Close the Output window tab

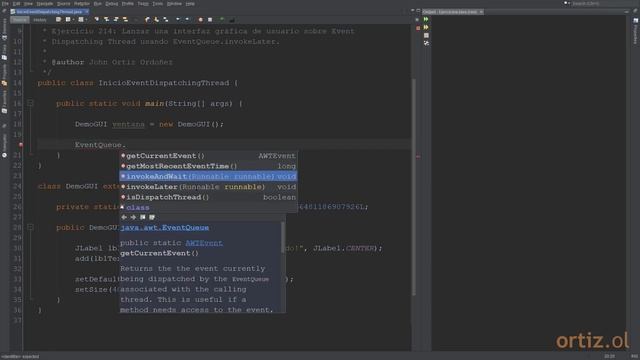[481, 12]
